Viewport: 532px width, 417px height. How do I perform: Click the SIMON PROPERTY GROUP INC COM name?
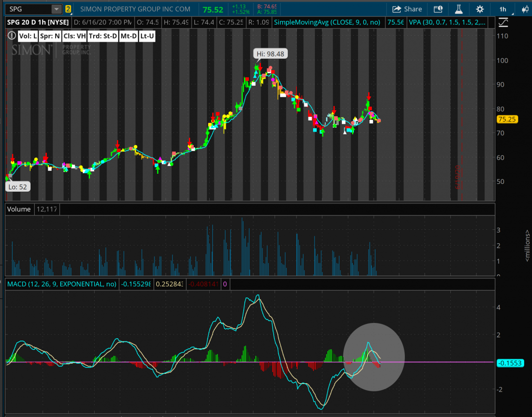tap(135, 9)
